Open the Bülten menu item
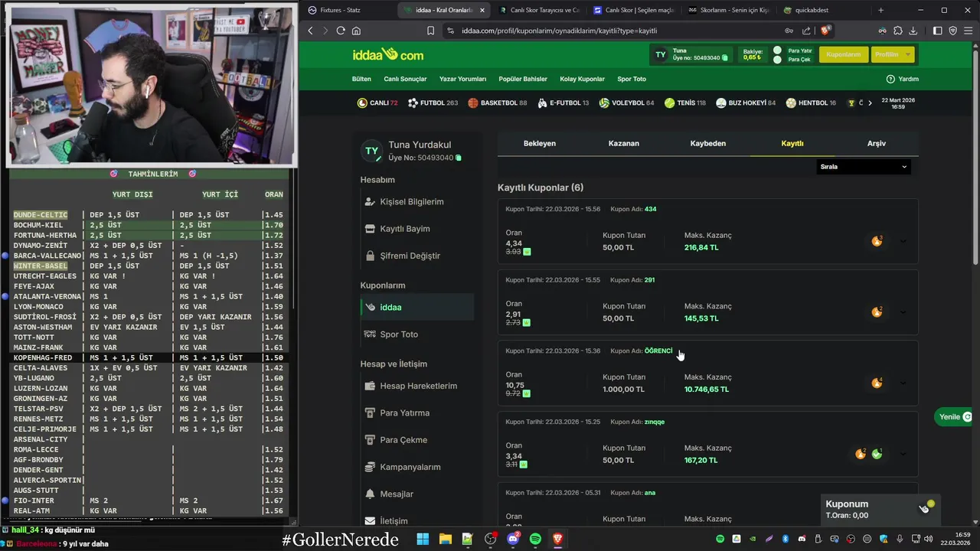 coord(361,79)
